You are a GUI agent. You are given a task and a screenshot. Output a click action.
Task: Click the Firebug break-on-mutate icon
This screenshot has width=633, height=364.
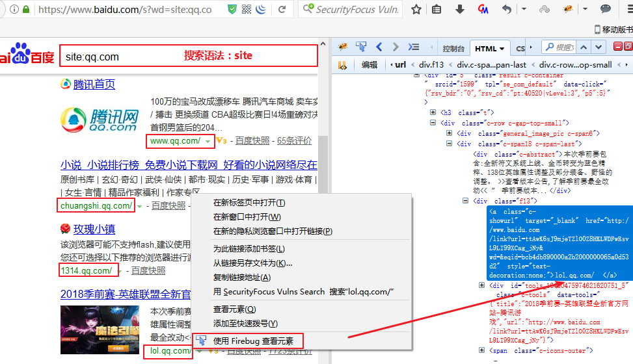pos(342,65)
